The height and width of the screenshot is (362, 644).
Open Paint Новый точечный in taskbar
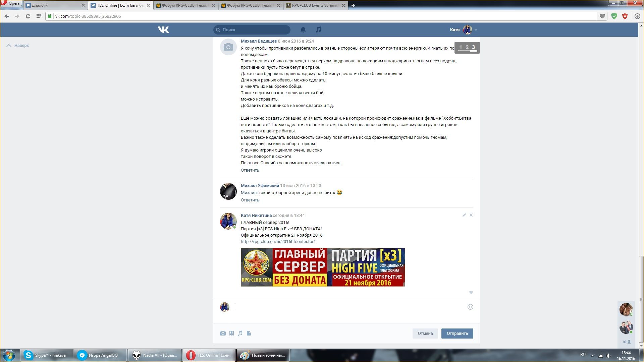[x=263, y=355]
